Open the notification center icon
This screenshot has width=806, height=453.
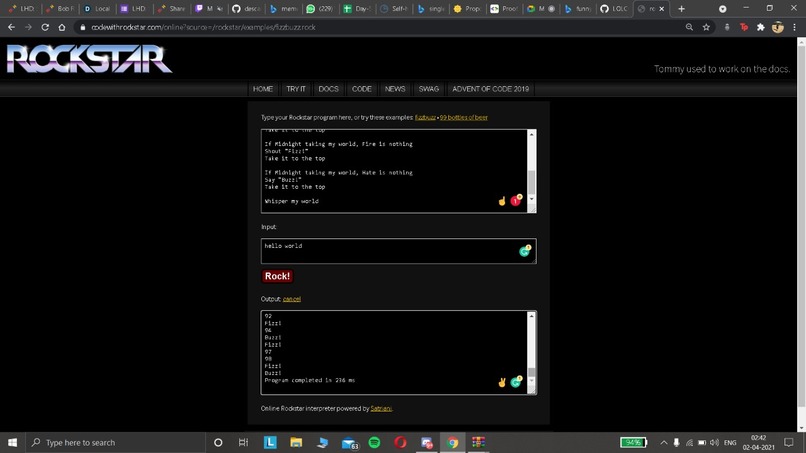click(789, 443)
